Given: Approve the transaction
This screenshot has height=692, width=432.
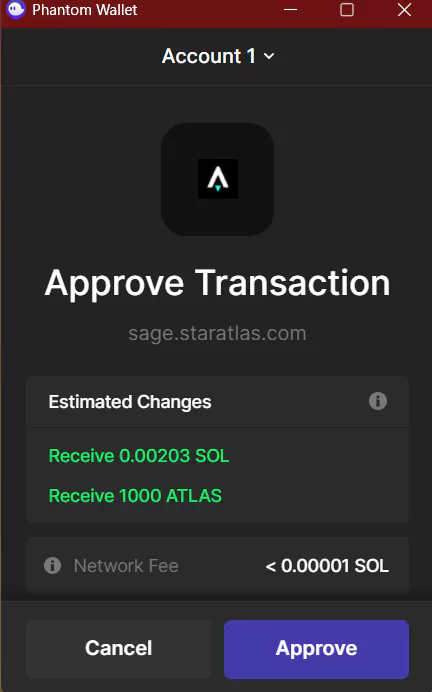Looking at the screenshot, I should (316, 649).
